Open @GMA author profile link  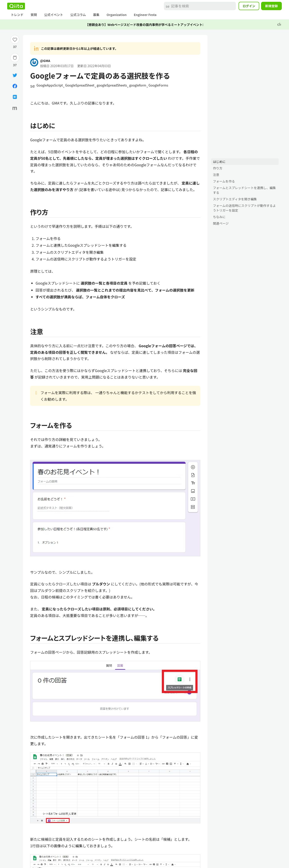(45, 61)
